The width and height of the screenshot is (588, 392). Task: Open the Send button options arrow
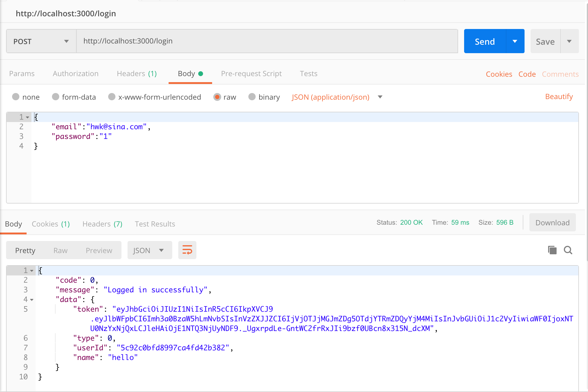(x=515, y=41)
